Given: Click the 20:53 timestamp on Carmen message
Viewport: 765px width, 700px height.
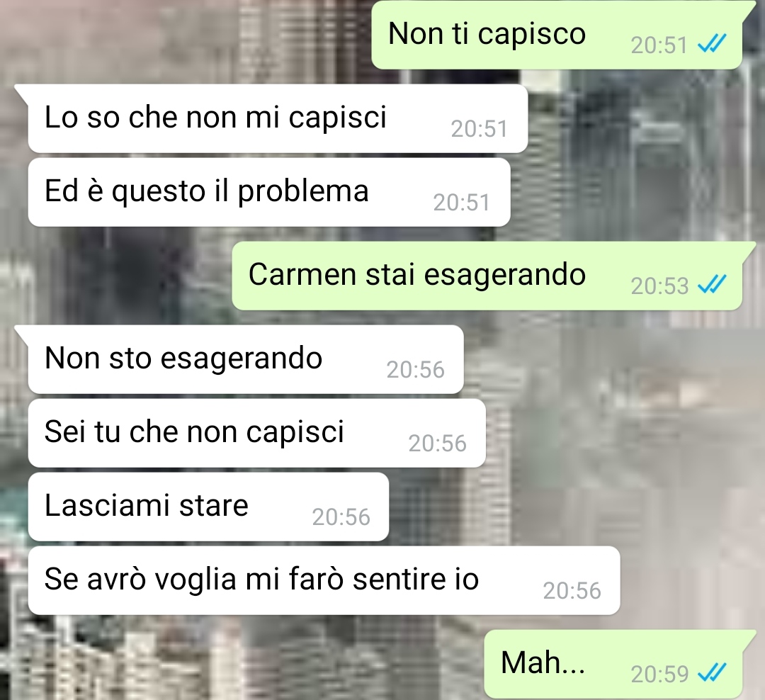Looking at the screenshot, I should (659, 286).
